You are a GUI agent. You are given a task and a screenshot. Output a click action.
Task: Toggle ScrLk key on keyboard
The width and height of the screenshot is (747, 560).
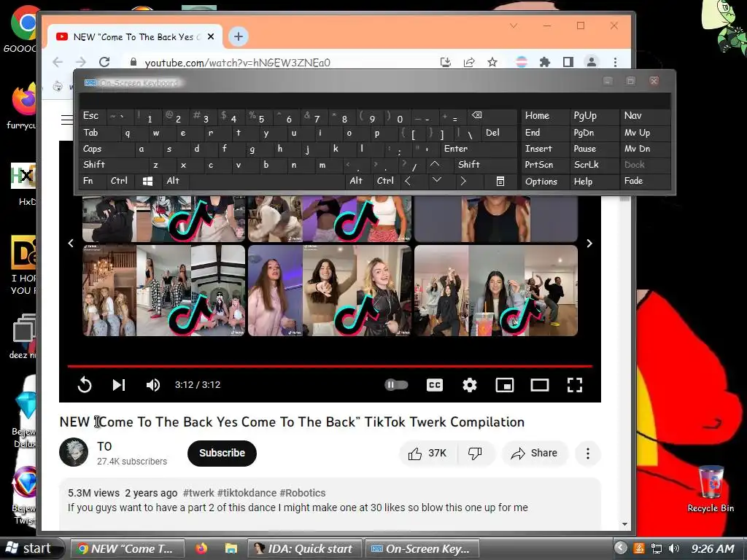[594, 165]
